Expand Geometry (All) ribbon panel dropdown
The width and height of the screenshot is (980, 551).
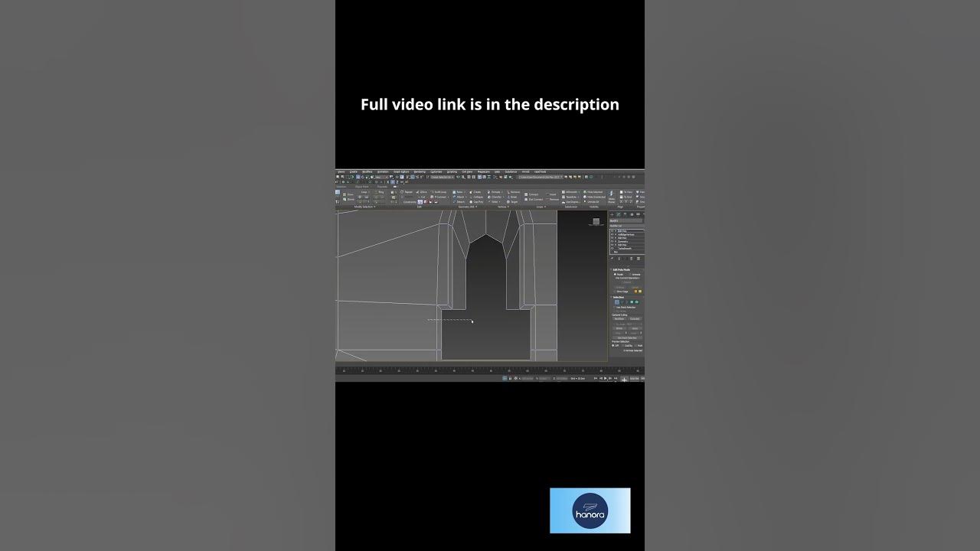click(x=467, y=207)
